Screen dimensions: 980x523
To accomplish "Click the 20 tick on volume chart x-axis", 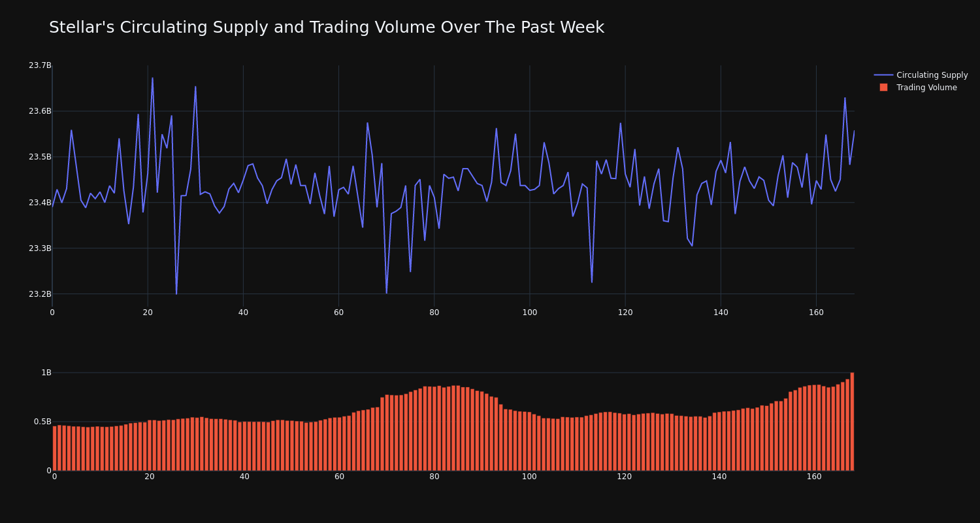I will (x=150, y=477).
